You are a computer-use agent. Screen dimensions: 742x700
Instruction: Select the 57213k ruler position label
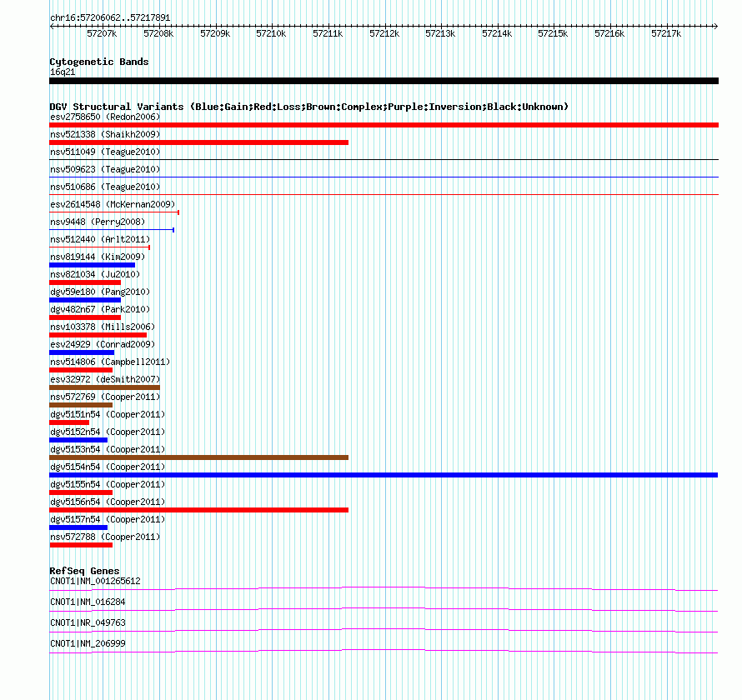[440, 33]
